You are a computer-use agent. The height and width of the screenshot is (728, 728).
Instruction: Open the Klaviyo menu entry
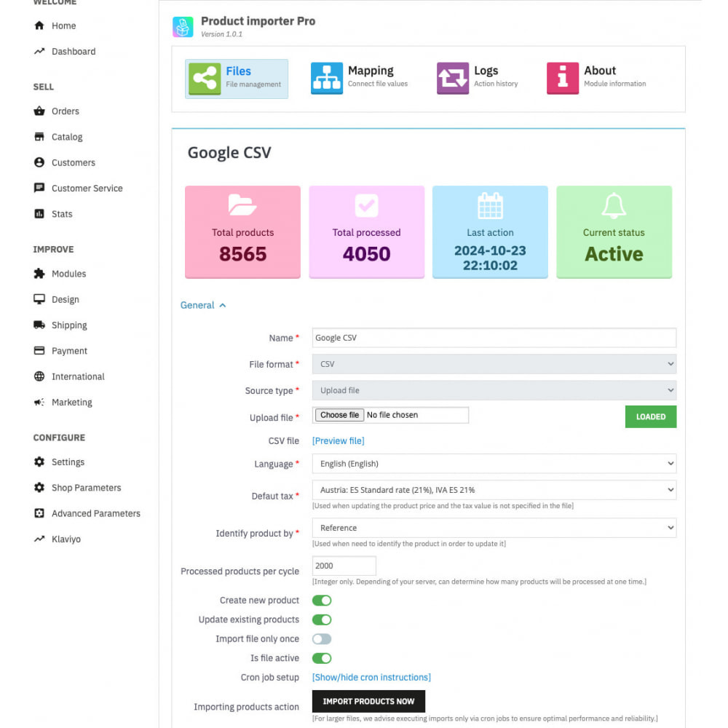[x=65, y=539]
